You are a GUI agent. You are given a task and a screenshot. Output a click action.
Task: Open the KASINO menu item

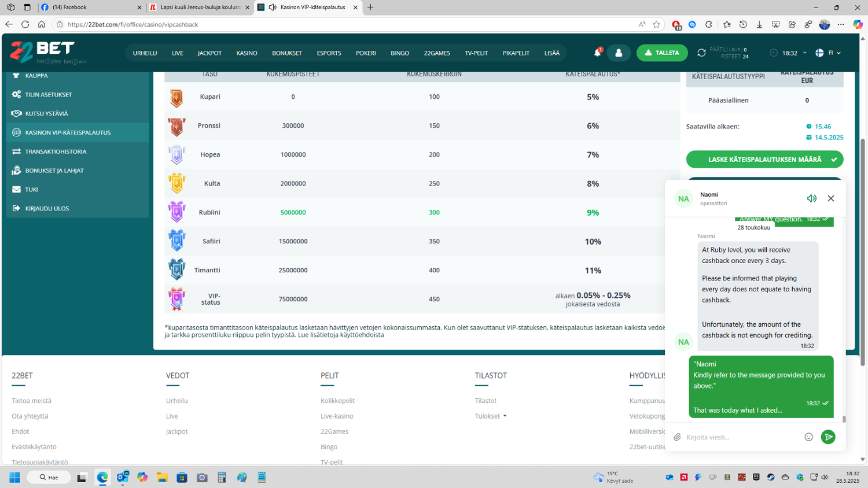[247, 53]
